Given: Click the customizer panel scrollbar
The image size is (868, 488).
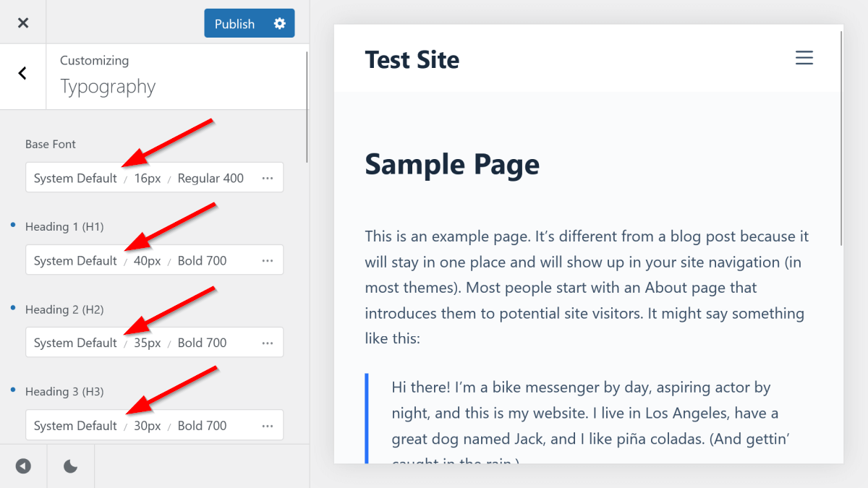Looking at the screenshot, I should pyautogui.click(x=307, y=106).
